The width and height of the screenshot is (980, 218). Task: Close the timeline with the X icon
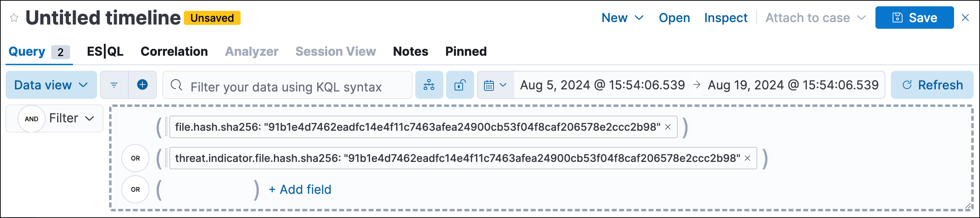(x=967, y=17)
